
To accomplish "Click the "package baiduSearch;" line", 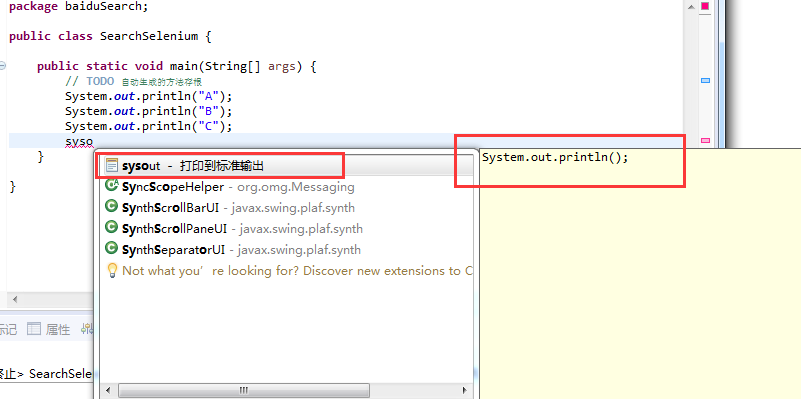I will coord(79,7).
